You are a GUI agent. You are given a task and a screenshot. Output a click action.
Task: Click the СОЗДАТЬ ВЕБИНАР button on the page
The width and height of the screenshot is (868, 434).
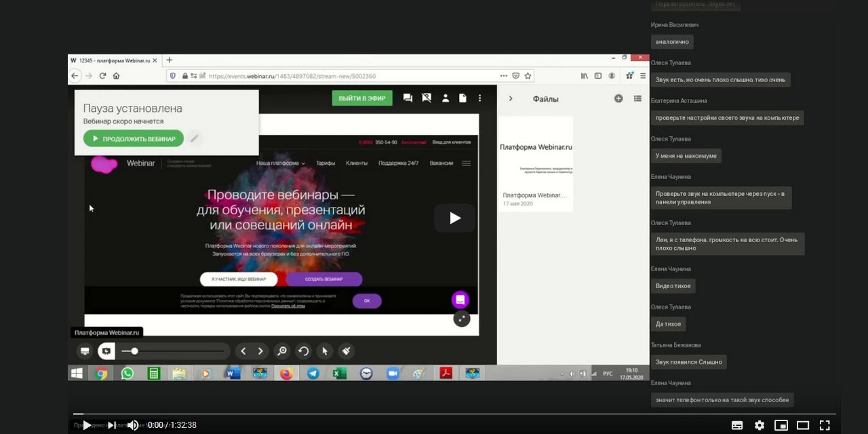(x=325, y=279)
